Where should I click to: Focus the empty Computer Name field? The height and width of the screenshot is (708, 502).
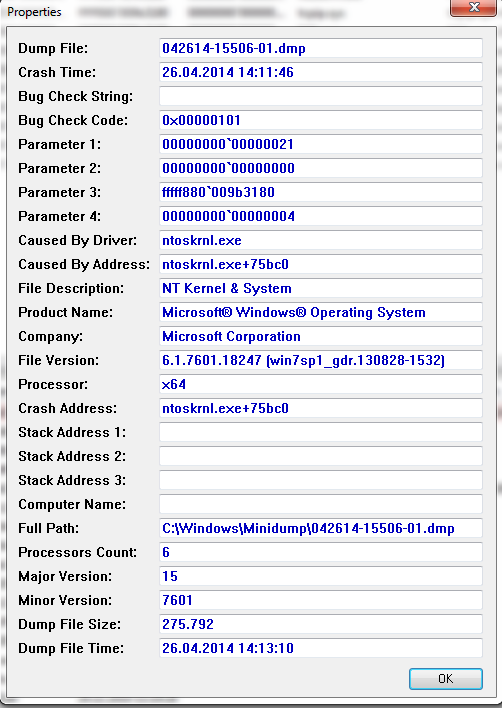(321, 504)
